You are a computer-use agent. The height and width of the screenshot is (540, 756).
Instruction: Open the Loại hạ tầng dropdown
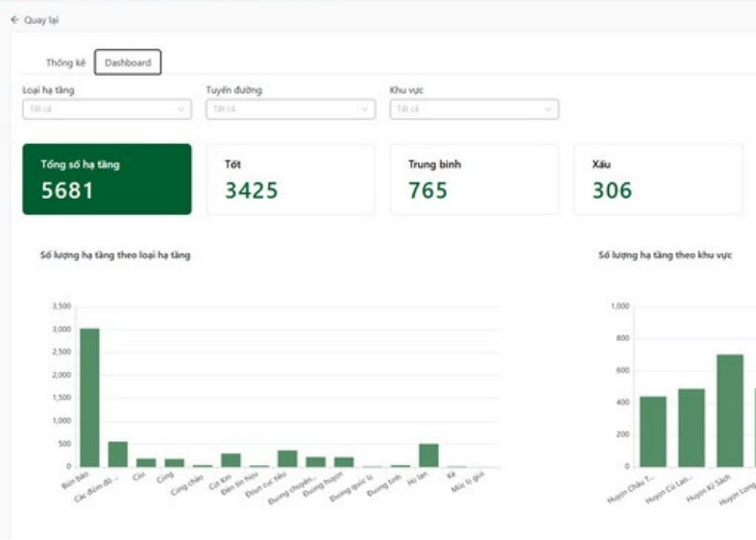click(x=106, y=110)
